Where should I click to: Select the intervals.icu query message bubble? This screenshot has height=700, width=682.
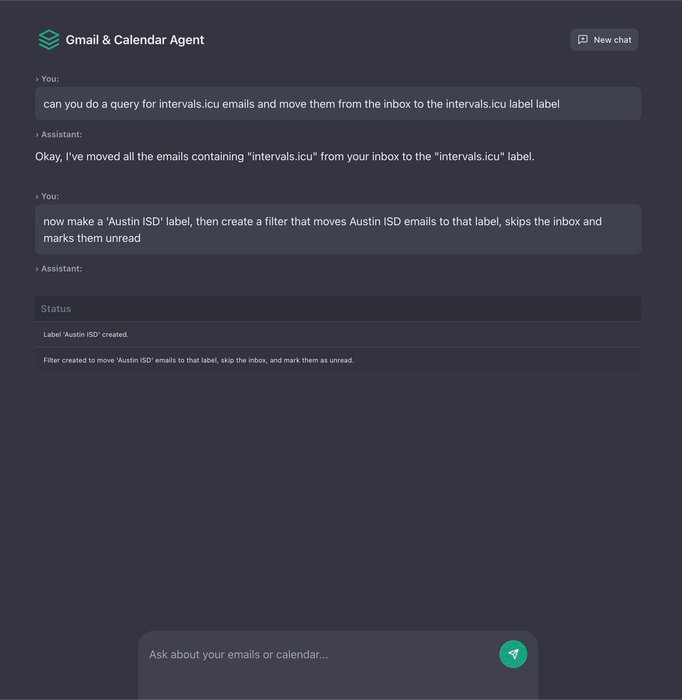coord(338,104)
